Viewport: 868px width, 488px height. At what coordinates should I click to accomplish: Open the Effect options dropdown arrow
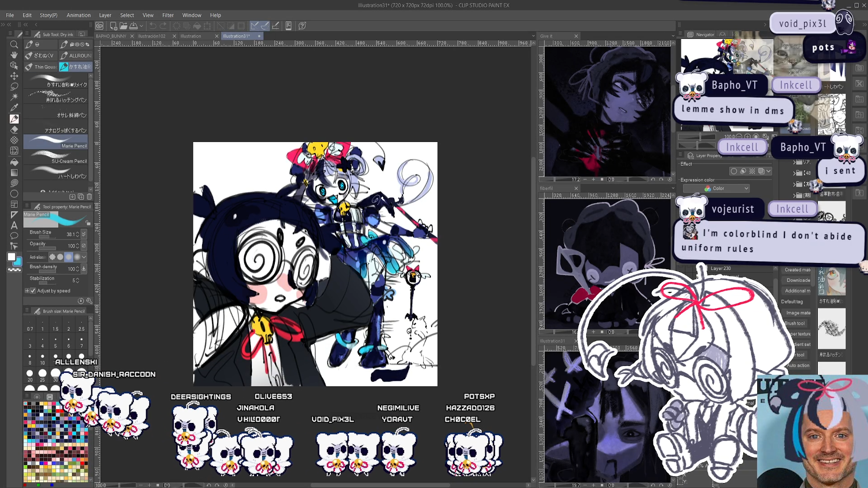click(769, 171)
